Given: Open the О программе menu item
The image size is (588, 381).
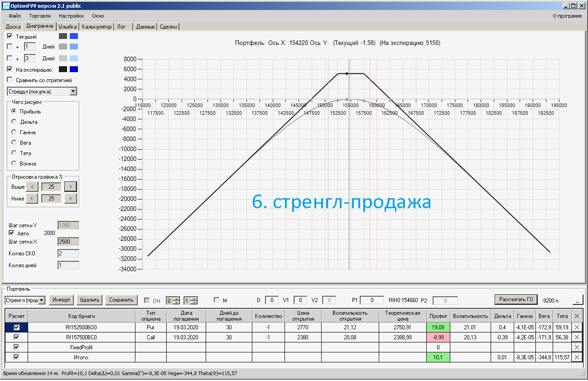Looking at the screenshot, I should [567, 16].
